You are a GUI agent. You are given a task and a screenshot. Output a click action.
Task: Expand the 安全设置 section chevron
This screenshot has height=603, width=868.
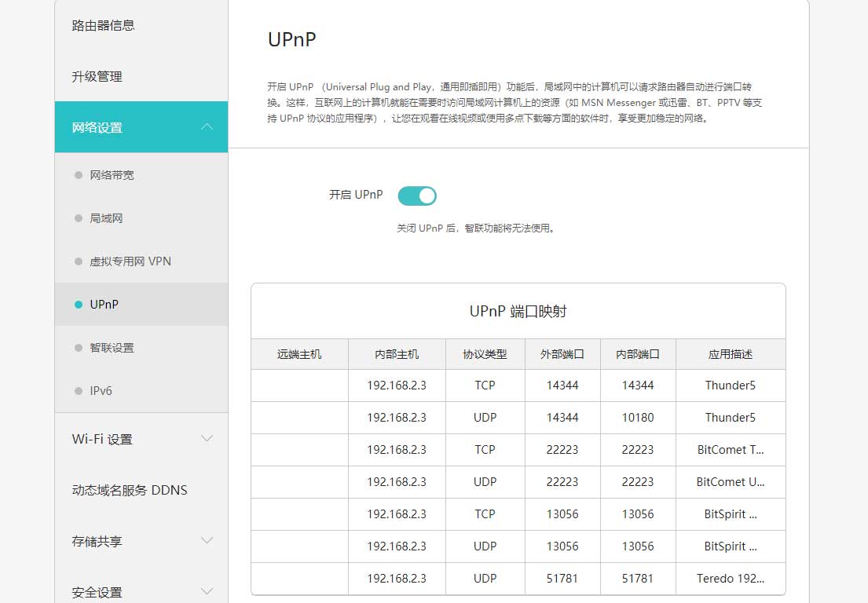tap(207, 591)
